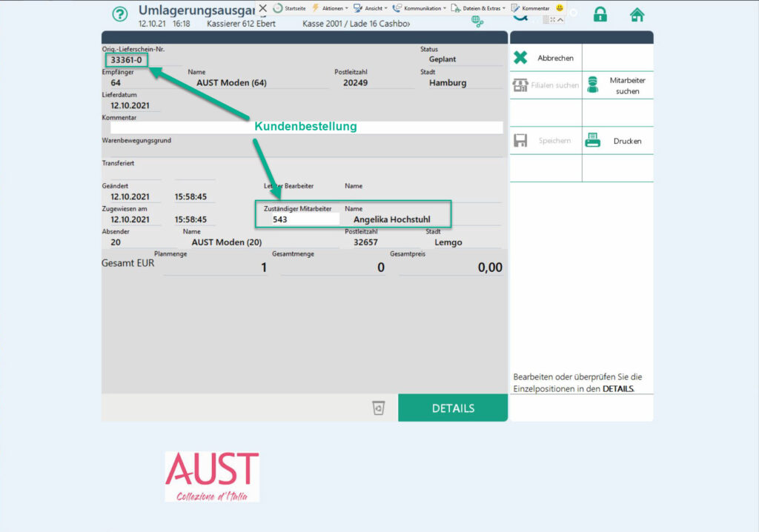Close the floating toolbar with X
Image resolution: width=759 pixels, height=532 pixels.
click(x=262, y=8)
